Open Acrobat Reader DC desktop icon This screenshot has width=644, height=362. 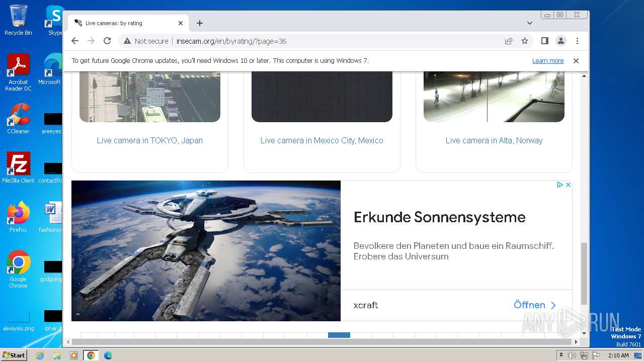(x=18, y=72)
